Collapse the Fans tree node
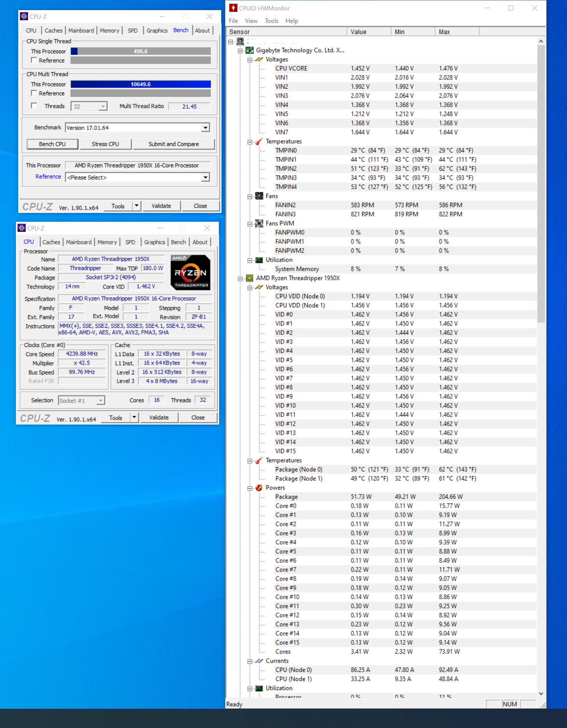Image resolution: width=567 pixels, height=728 pixels. coord(250,196)
